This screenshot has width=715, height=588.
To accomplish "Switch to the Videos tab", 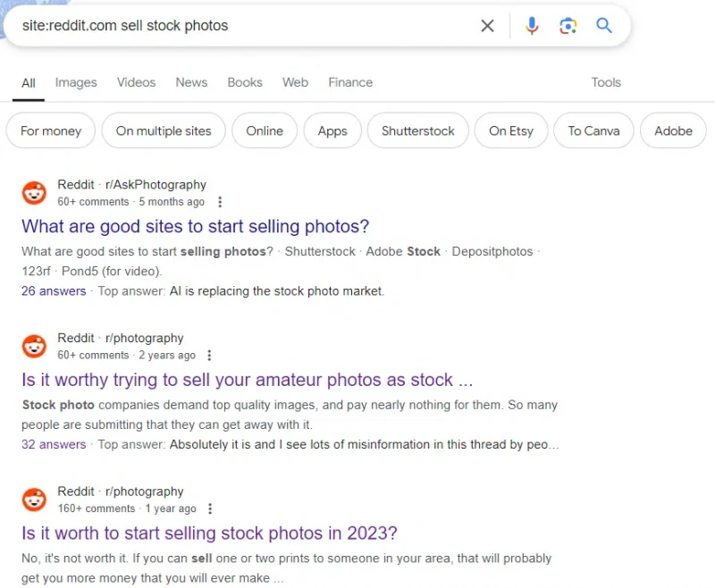I will pyautogui.click(x=137, y=82).
